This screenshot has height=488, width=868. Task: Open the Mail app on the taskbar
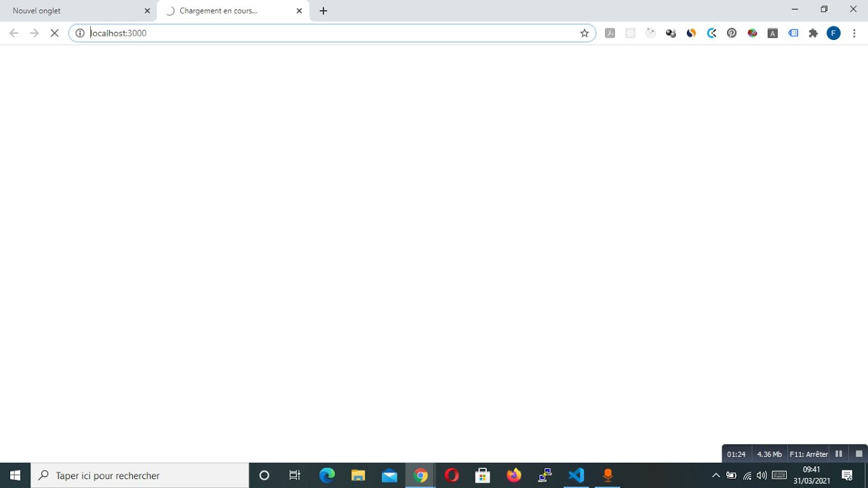pos(389,475)
